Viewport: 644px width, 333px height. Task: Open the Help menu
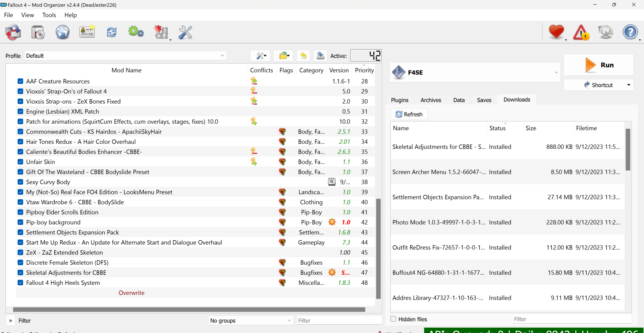70,15
